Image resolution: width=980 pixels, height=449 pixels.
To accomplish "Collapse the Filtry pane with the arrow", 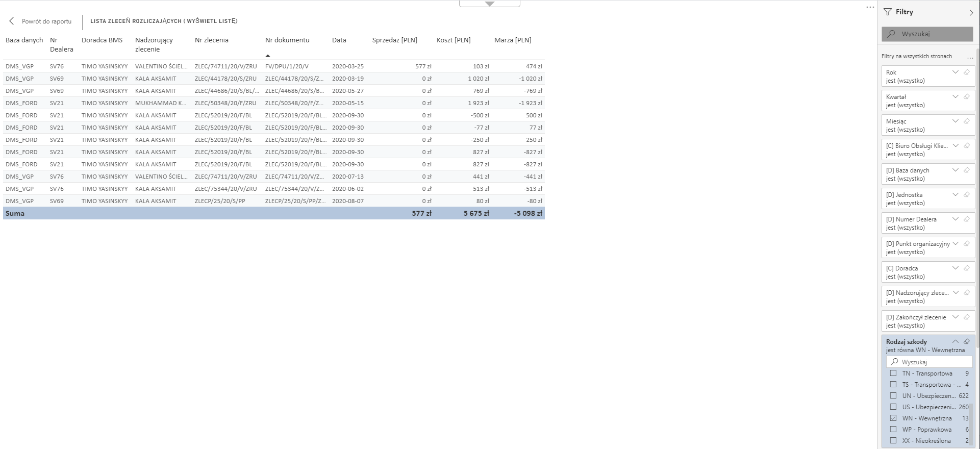I will [x=971, y=12].
